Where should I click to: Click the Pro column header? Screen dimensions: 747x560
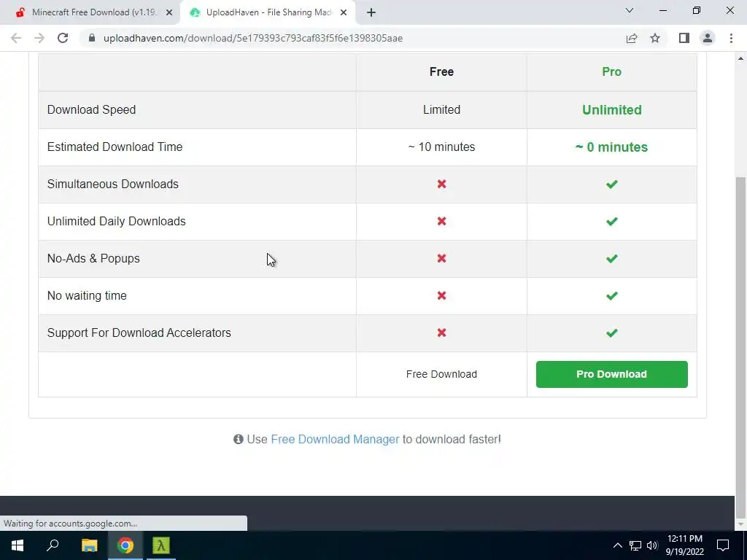click(x=612, y=72)
